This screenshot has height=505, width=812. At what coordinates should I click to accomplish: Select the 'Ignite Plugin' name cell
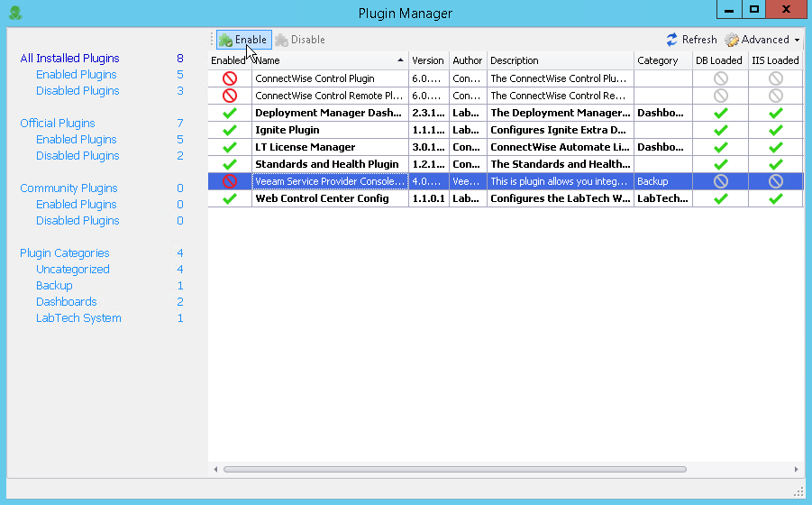coord(330,130)
